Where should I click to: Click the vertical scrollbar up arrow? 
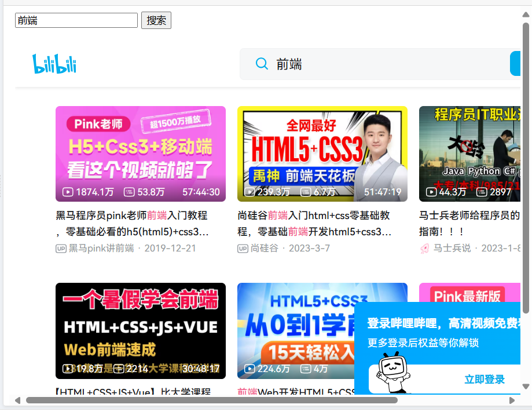526,14
